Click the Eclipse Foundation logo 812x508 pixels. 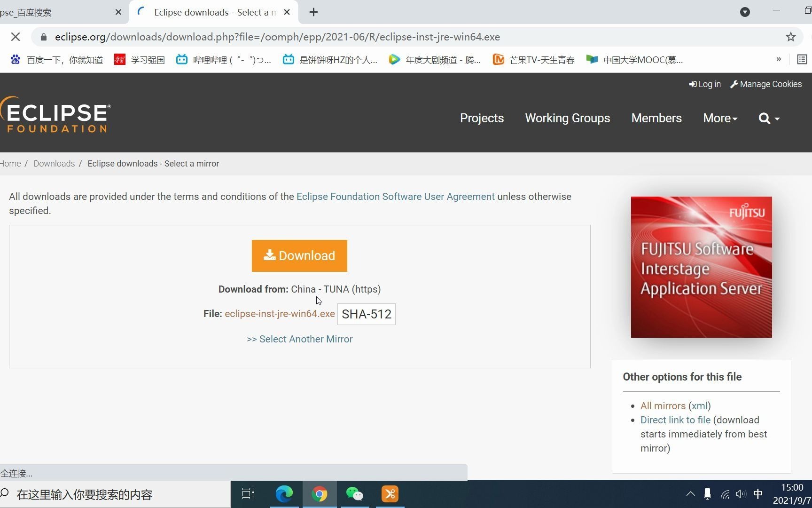pyautogui.click(x=55, y=115)
